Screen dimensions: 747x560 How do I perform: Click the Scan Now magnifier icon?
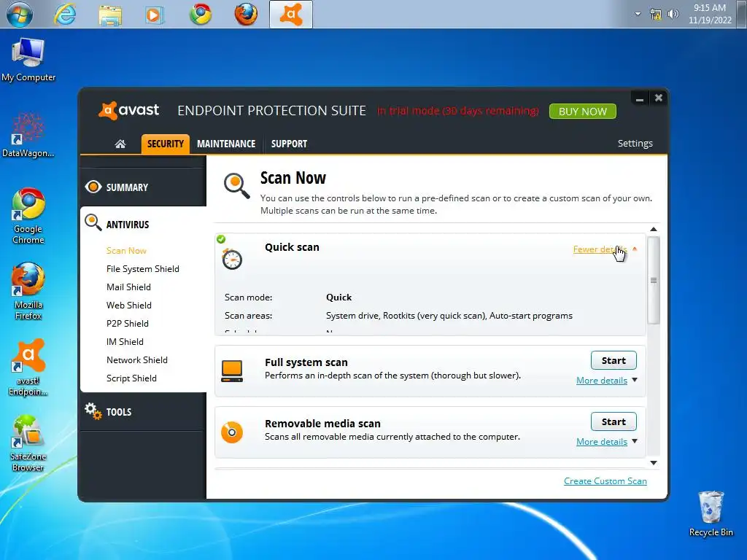pyautogui.click(x=237, y=186)
